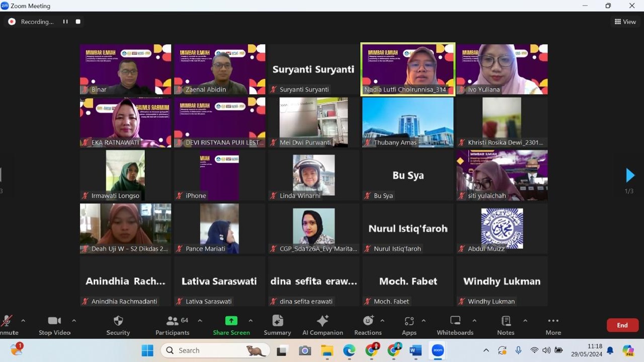644x362 pixels.
Task: Expand video options arrow beside Stop Video
Action: [74, 321]
